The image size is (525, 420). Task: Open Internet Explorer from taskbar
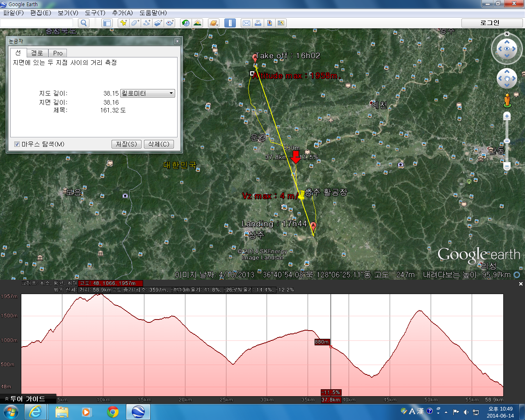(36, 412)
